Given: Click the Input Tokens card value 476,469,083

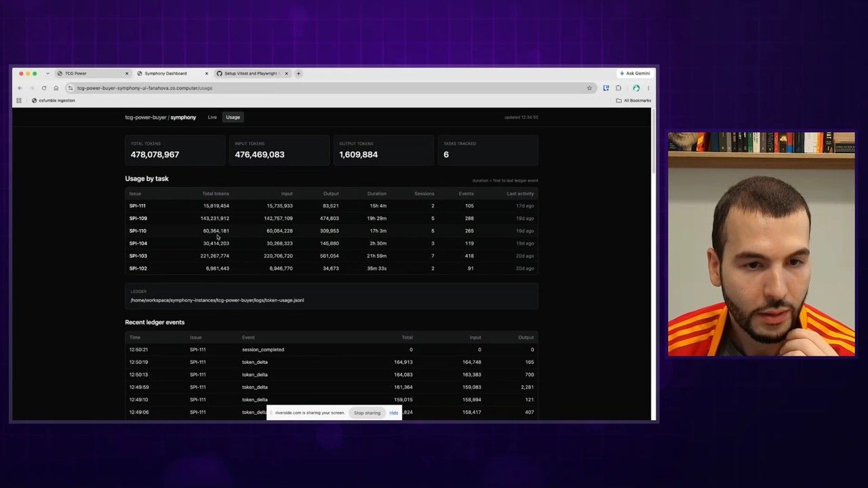Looking at the screenshot, I should [260, 155].
